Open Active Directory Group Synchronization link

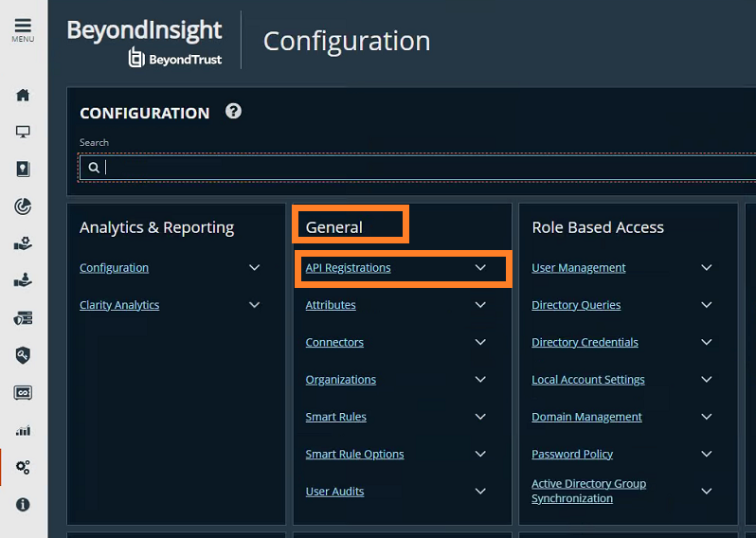[x=588, y=491]
